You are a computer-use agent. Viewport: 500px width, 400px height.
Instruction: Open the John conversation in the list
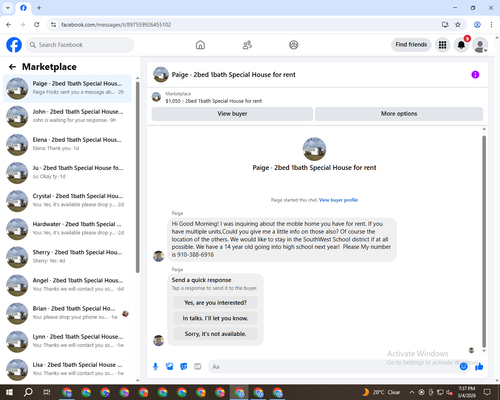click(67, 117)
